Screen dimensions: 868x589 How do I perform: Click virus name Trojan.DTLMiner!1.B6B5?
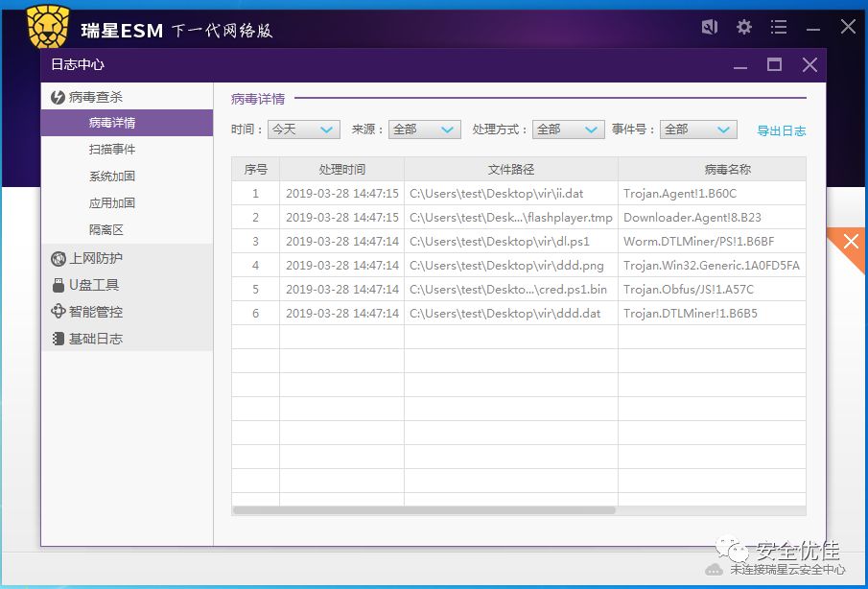[x=691, y=314]
